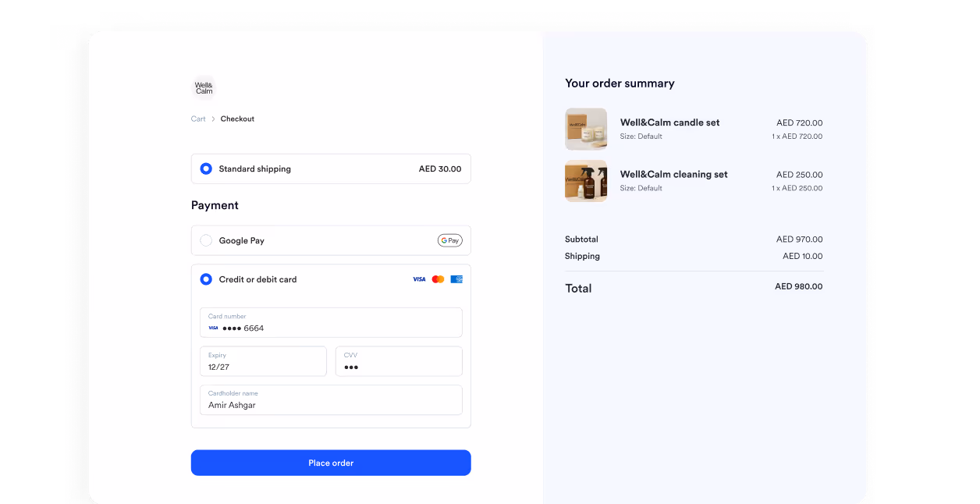Click the candle set product thumbnail
The height and width of the screenshot is (504, 980).
[586, 129]
